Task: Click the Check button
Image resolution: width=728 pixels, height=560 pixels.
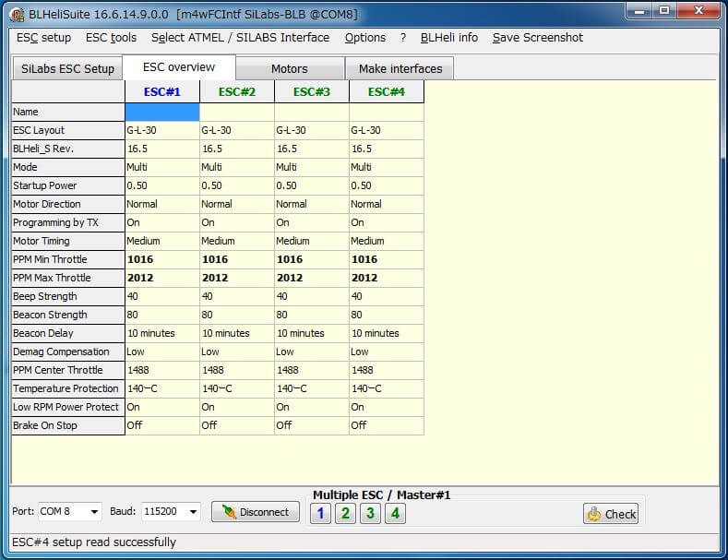Action: 611,514
